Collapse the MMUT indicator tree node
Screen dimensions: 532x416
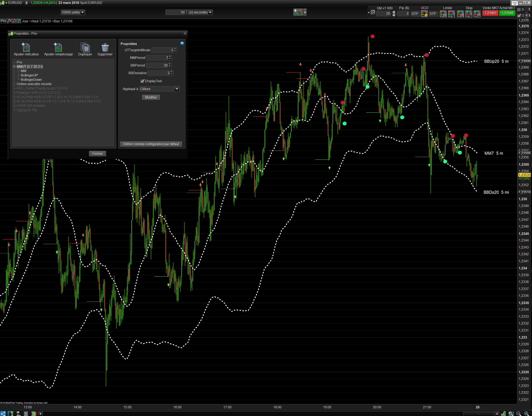point(14,67)
